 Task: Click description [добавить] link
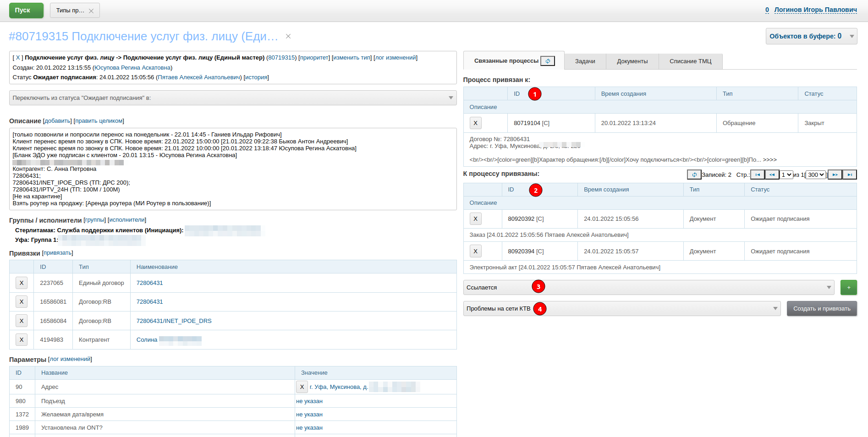pyautogui.click(x=57, y=121)
